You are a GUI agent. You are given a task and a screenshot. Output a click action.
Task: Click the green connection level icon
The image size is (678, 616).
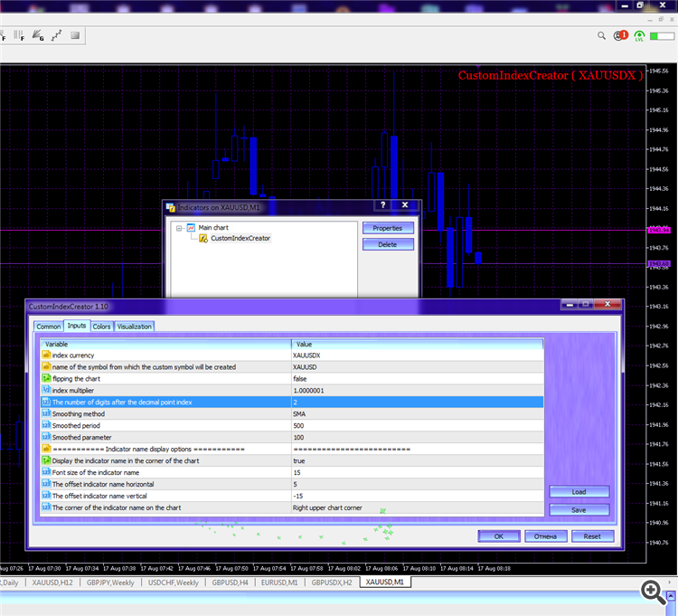[640, 36]
